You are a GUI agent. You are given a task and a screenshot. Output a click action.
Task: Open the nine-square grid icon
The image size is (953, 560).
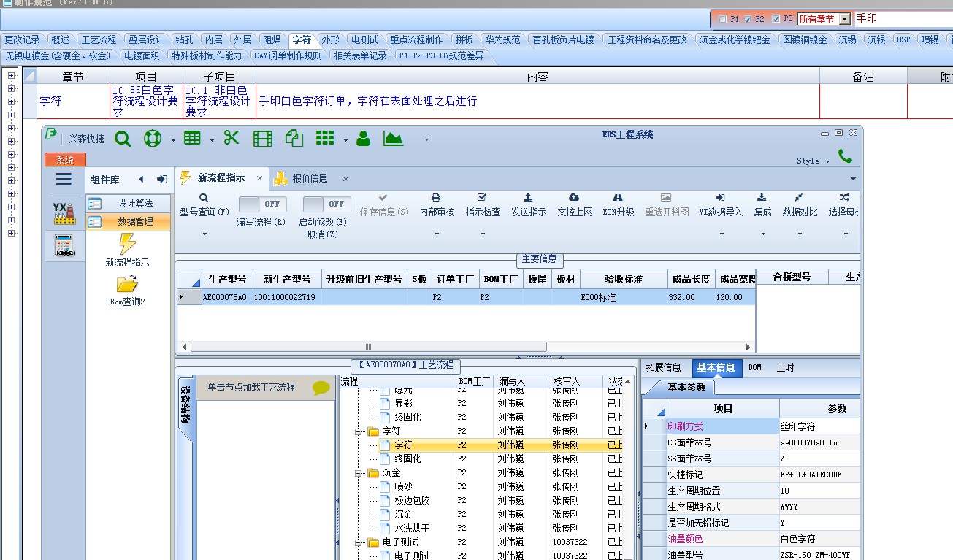325,138
